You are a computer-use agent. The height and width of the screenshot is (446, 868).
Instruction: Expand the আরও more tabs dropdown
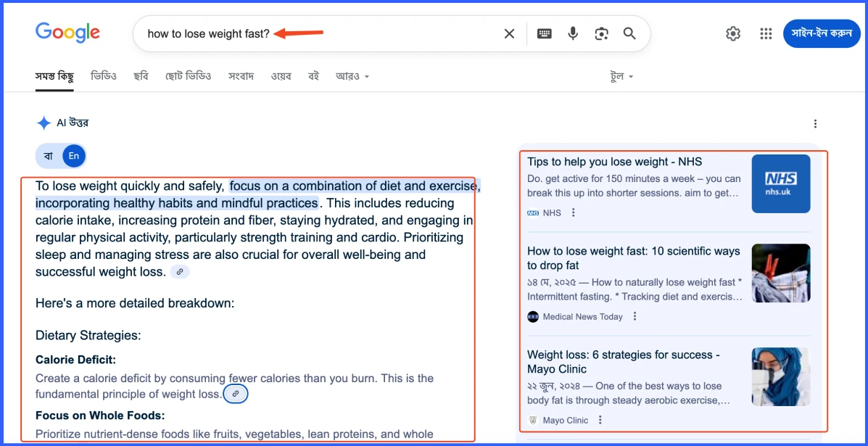coord(352,76)
